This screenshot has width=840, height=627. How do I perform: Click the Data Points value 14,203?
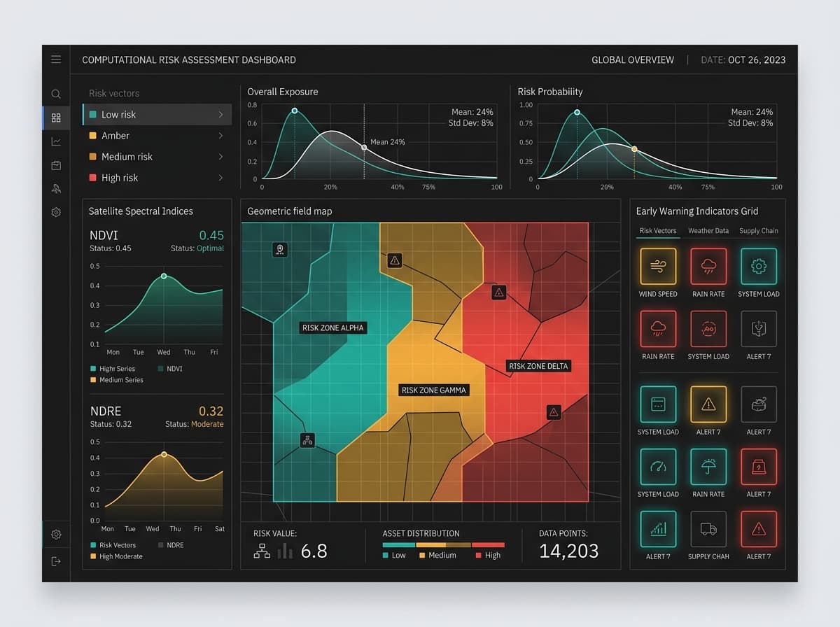[x=568, y=551]
